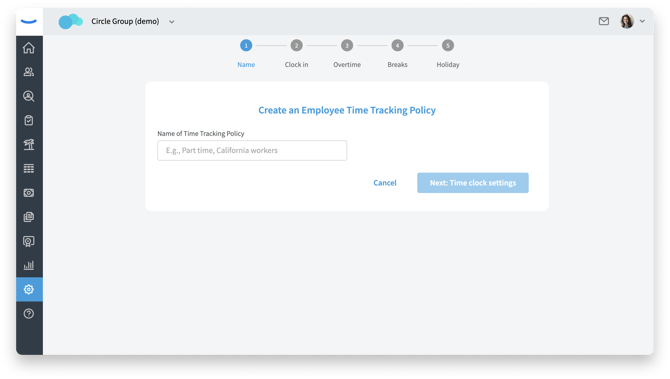The image size is (670, 379).
Task: Open the People icon in sidebar
Action: (x=29, y=72)
